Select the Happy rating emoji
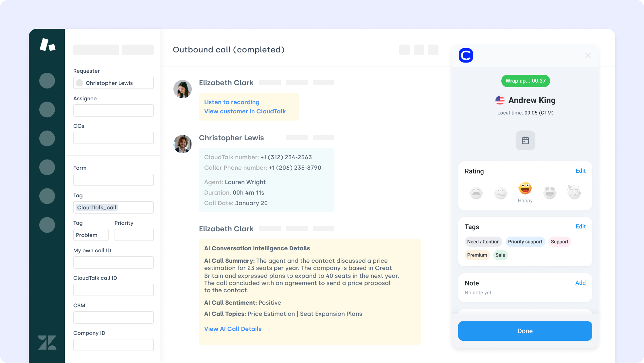Image resolution: width=644 pixels, height=363 pixels. (x=525, y=189)
